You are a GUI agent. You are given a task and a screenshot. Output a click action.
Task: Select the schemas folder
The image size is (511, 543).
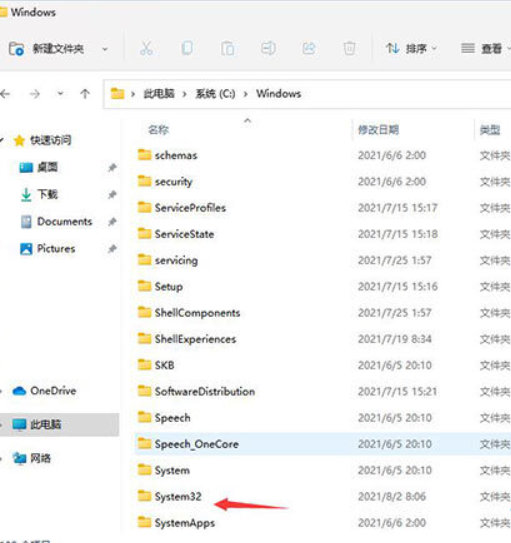[x=176, y=155]
